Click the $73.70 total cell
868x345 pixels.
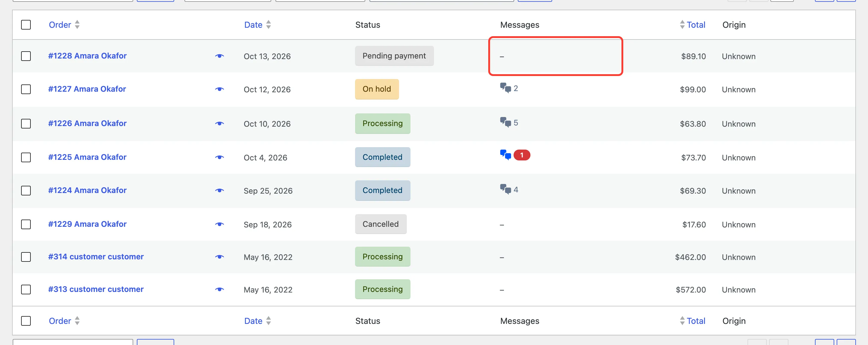(693, 157)
